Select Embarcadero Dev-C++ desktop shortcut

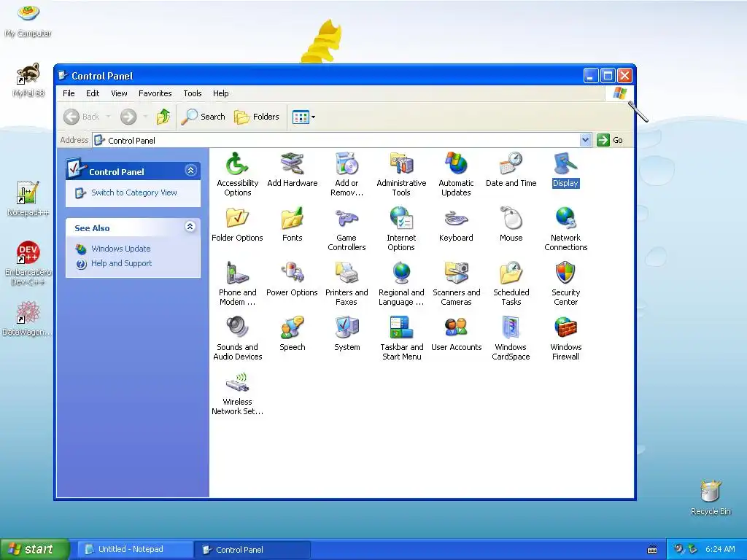[x=28, y=262]
